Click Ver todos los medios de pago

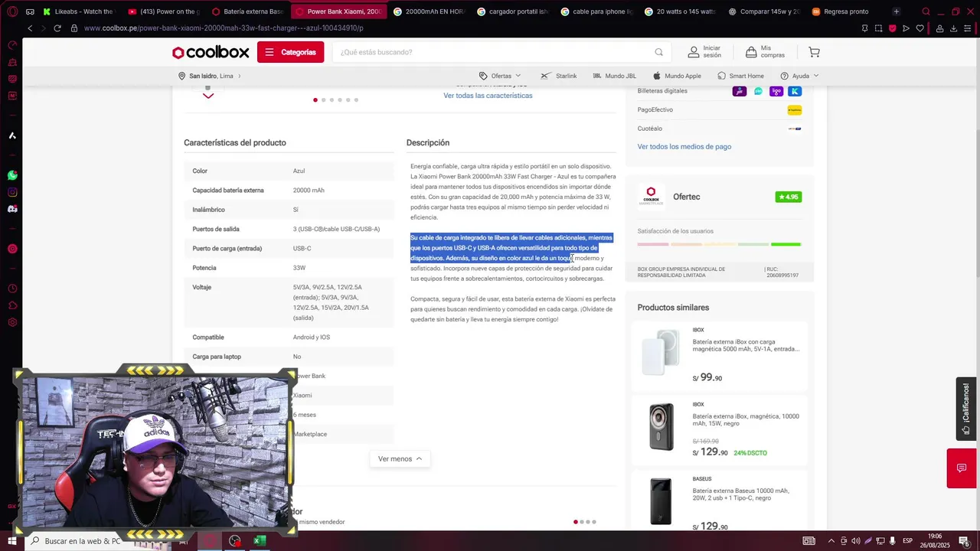[684, 146]
